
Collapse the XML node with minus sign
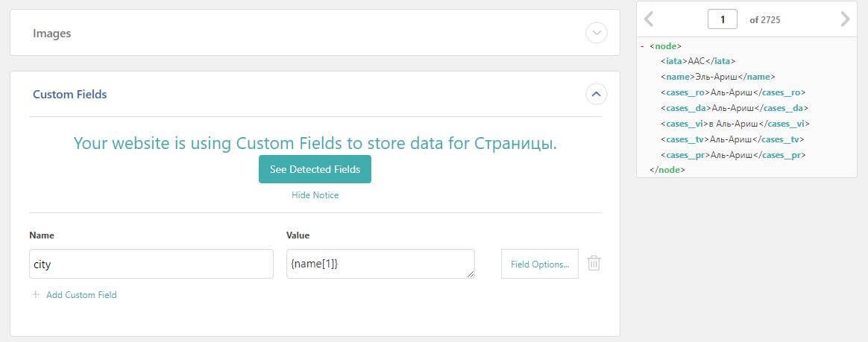pos(643,46)
